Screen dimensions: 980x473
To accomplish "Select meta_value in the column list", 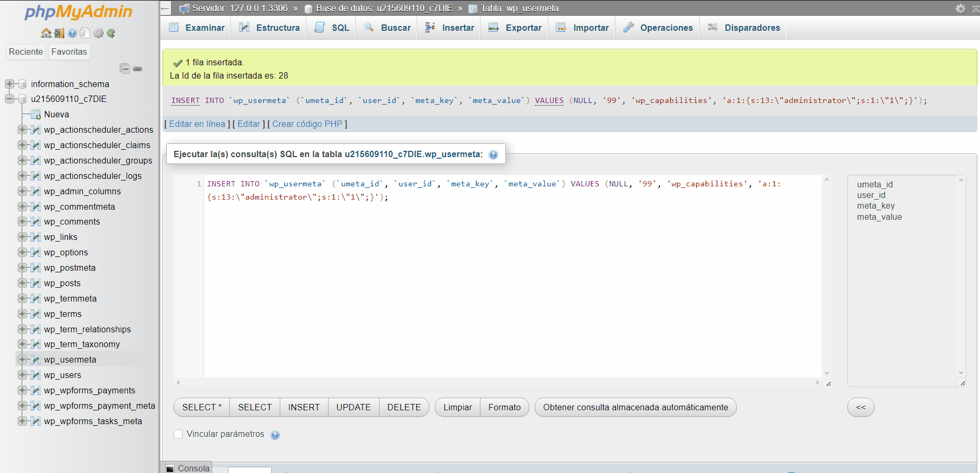I will coord(879,217).
